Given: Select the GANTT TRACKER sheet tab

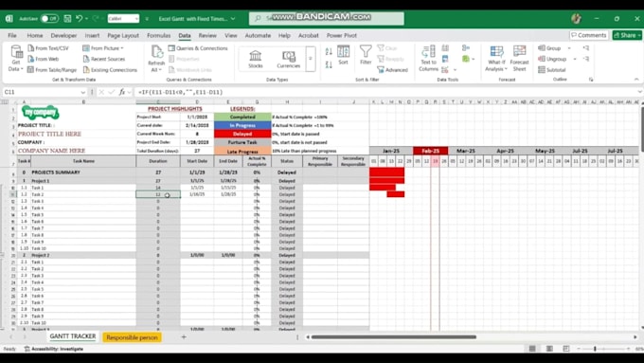Looking at the screenshot, I should [73, 336].
